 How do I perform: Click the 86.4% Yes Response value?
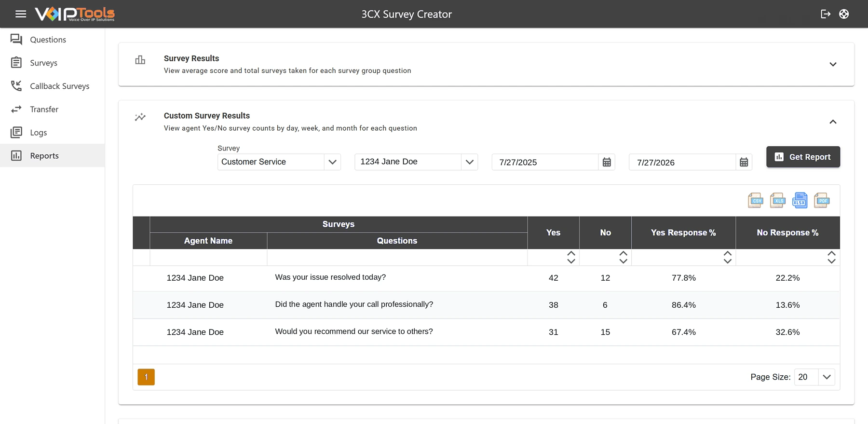[x=683, y=305]
